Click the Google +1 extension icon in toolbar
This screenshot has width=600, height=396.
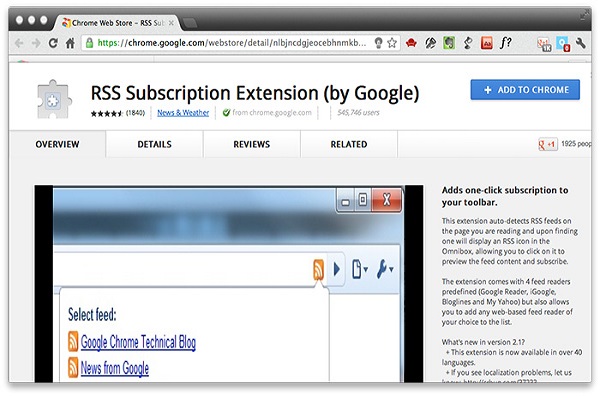click(544, 44)
